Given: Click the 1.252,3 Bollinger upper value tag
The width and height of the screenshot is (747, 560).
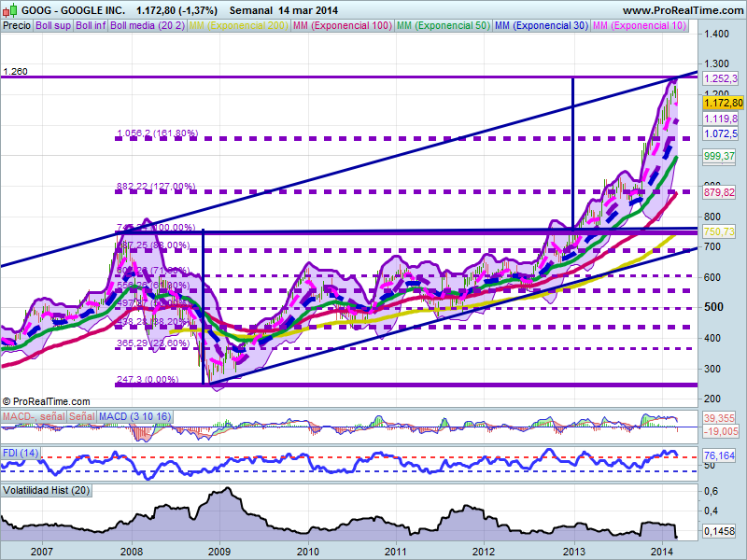Looking at the screenshot, I should 721,78.
